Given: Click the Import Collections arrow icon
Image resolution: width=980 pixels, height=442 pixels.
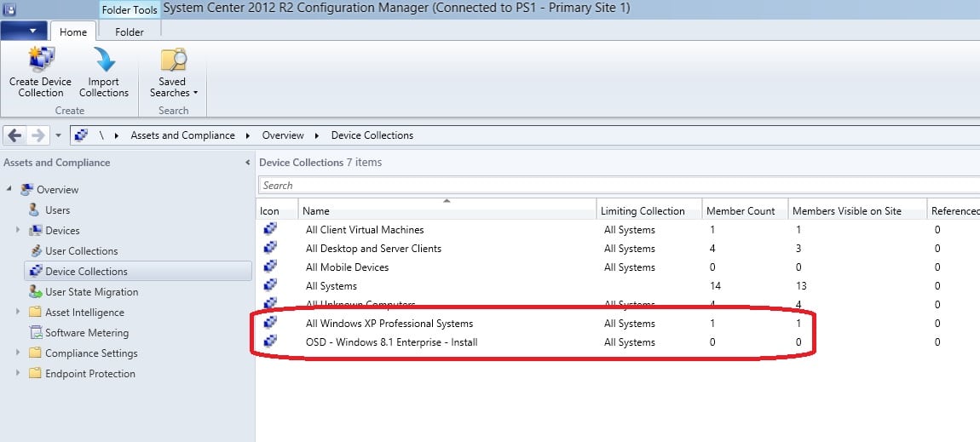Looking at the screenshot, I should click(x=104, y=60).
